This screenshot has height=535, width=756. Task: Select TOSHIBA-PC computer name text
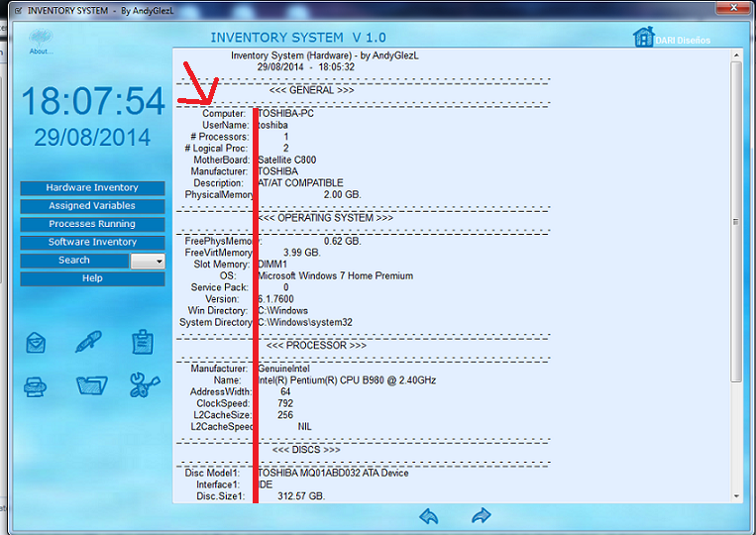tap(286, 114)
